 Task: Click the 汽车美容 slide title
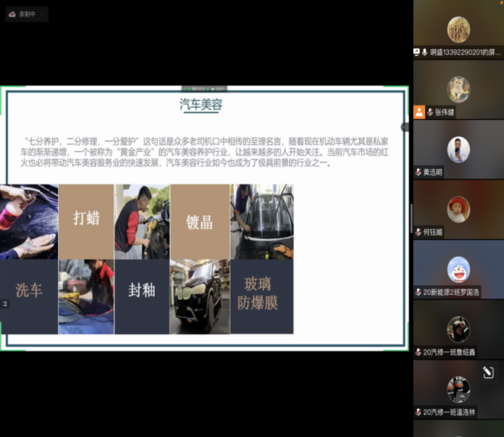[201, 105]
